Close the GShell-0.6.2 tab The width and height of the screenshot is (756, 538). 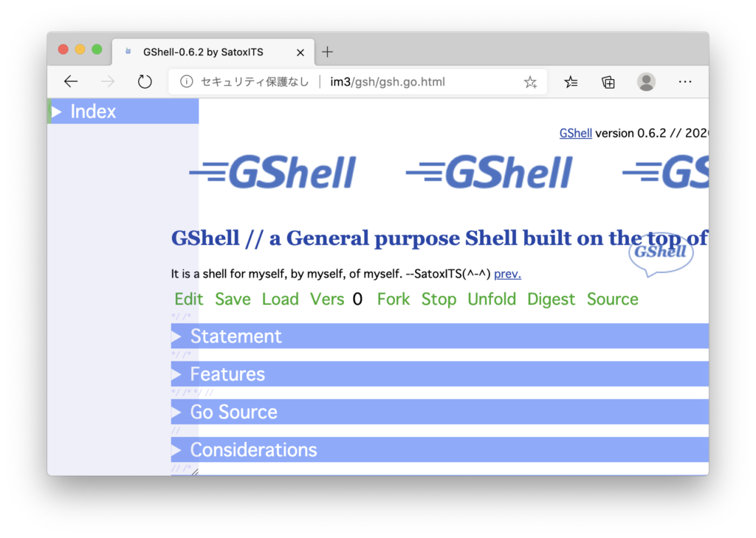300,52
